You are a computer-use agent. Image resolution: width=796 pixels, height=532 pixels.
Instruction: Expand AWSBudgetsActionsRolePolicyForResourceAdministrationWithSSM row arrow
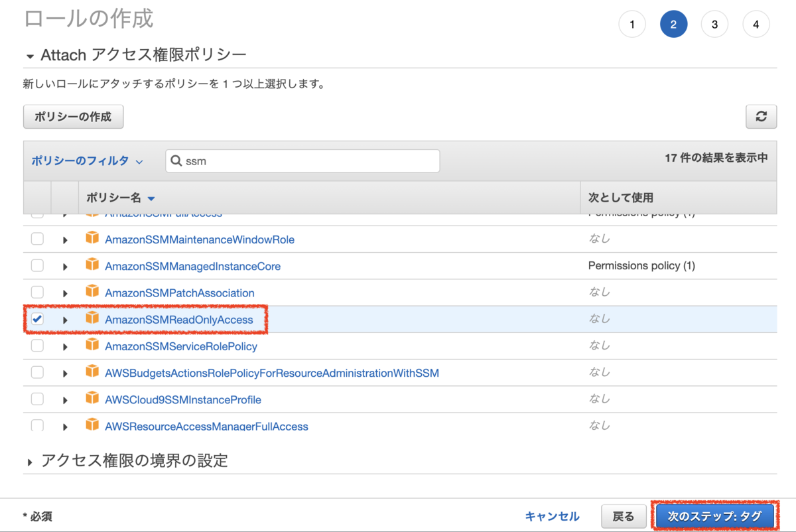coord(65,373)
